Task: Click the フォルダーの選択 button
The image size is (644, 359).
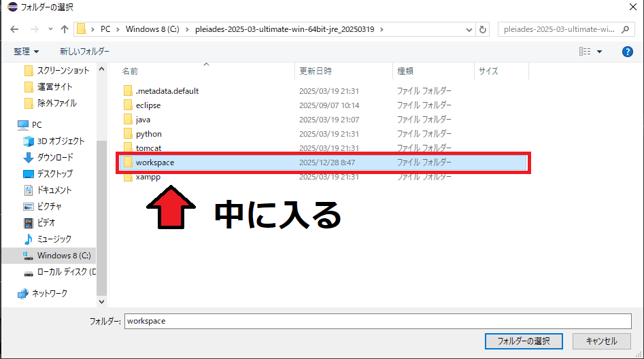Action: tap(523, 341)
